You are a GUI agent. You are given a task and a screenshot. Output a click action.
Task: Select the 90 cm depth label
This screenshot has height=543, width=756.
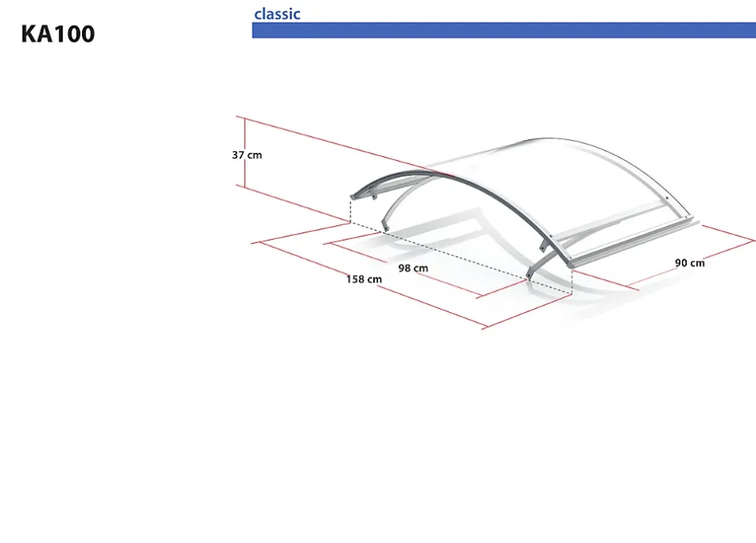tap(689, 262)
